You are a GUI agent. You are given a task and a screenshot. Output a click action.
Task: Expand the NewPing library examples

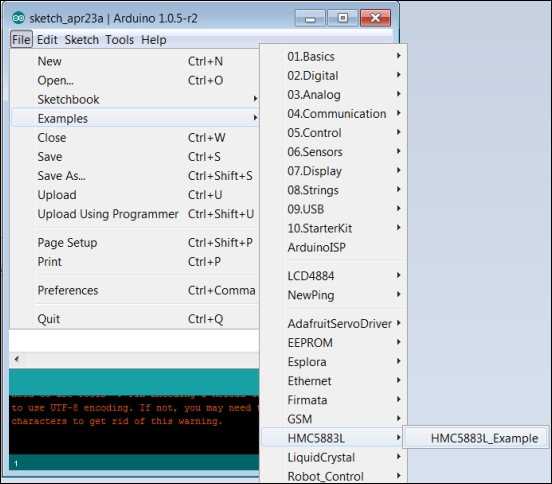click(334, 295)
